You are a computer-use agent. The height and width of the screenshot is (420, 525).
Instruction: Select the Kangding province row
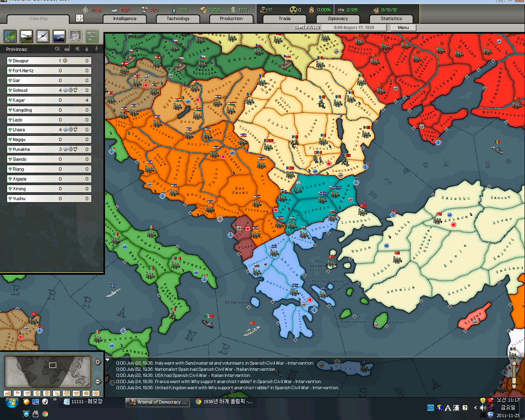pos(49,110)
